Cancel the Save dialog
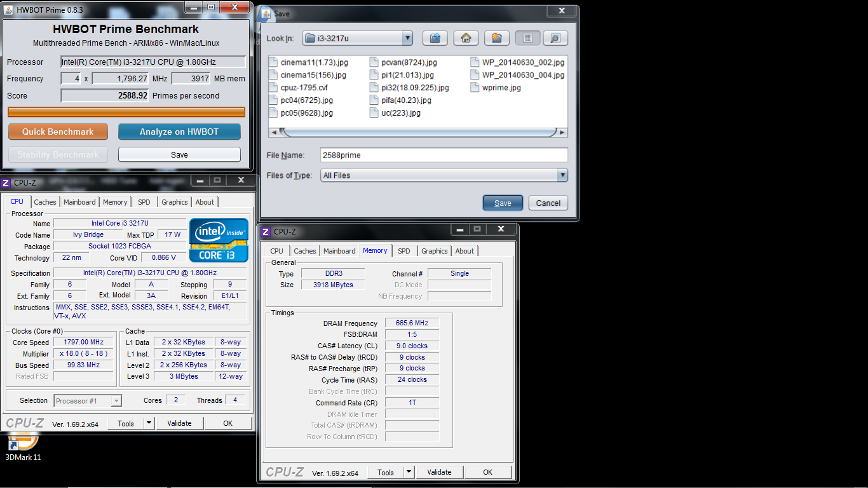Screen dimensions: 868x488 548,203
